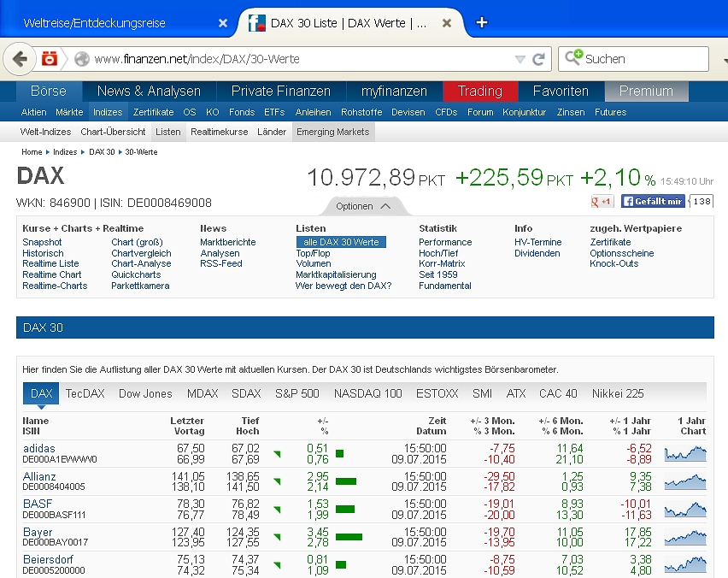Open the Favoriten menu
This screenshot has width=728, height=578.
coord(561,91)
